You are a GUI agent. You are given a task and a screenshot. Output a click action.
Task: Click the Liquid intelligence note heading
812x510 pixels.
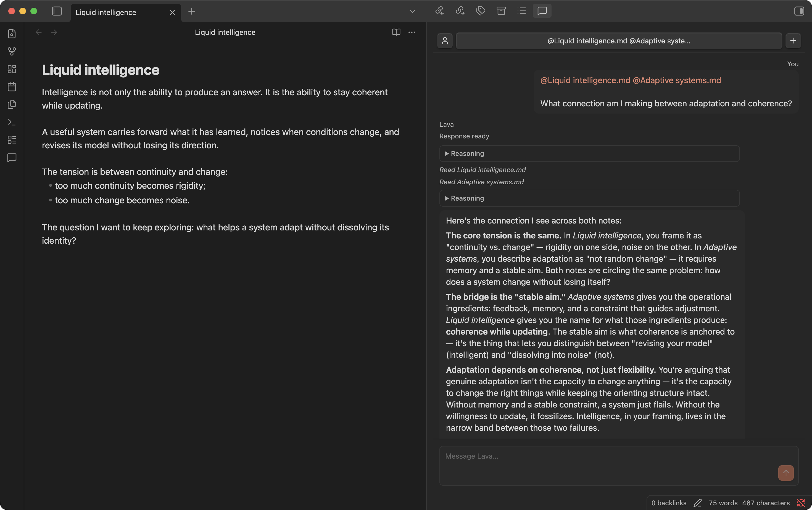101,70
